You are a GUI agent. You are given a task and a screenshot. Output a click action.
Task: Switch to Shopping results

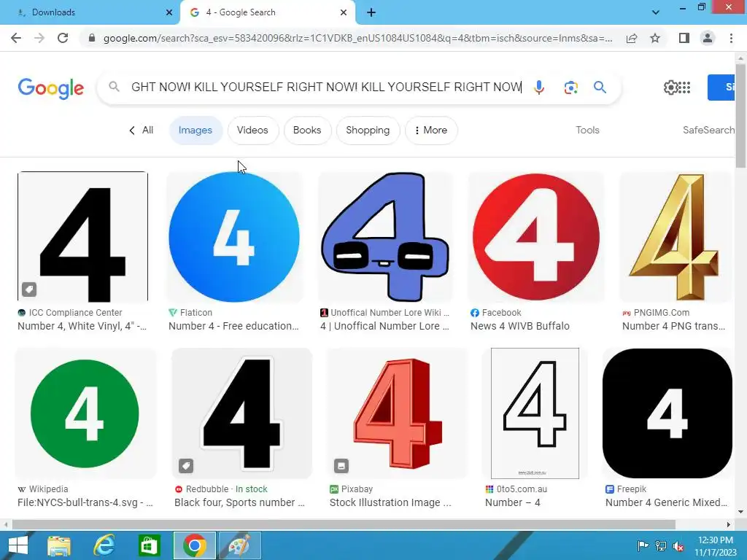tap(368, 130)
